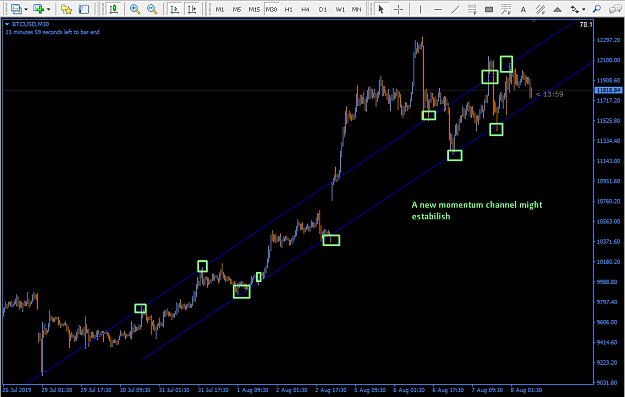
Task: Click the '< 13:59' bar countdown label
Action: coord(549,94)
